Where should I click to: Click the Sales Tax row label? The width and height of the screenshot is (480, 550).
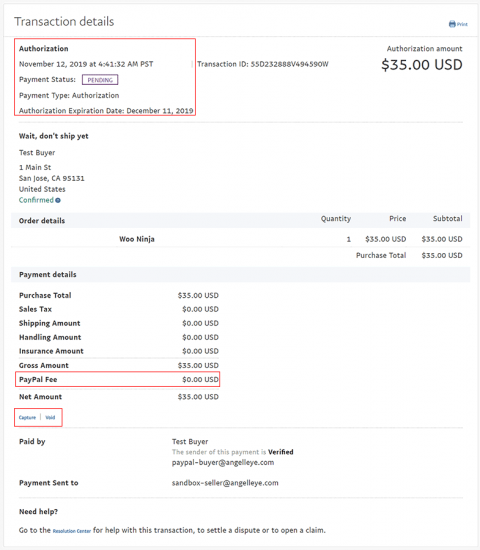(x=35, y=309)
